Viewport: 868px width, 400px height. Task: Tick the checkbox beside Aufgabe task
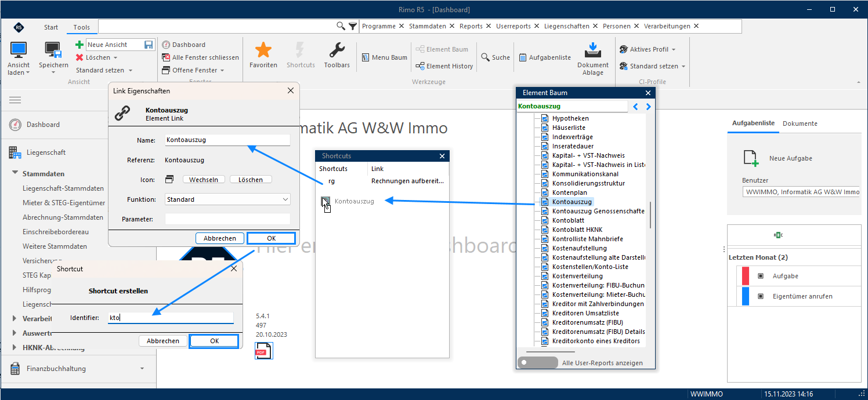tap(761, 277)
